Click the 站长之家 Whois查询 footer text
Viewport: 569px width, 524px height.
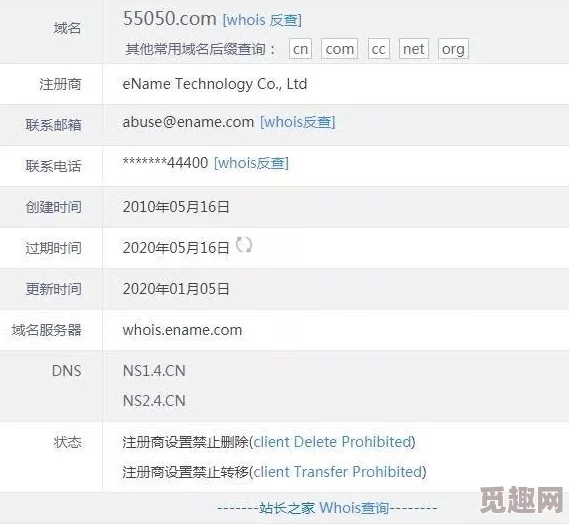[x=324, y=508]
